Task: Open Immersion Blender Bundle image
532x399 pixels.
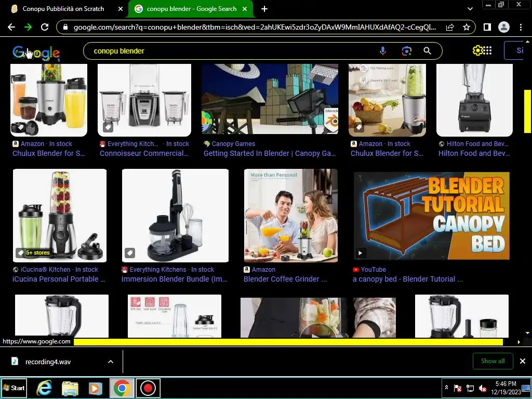Action: click(x=175, y=216)
